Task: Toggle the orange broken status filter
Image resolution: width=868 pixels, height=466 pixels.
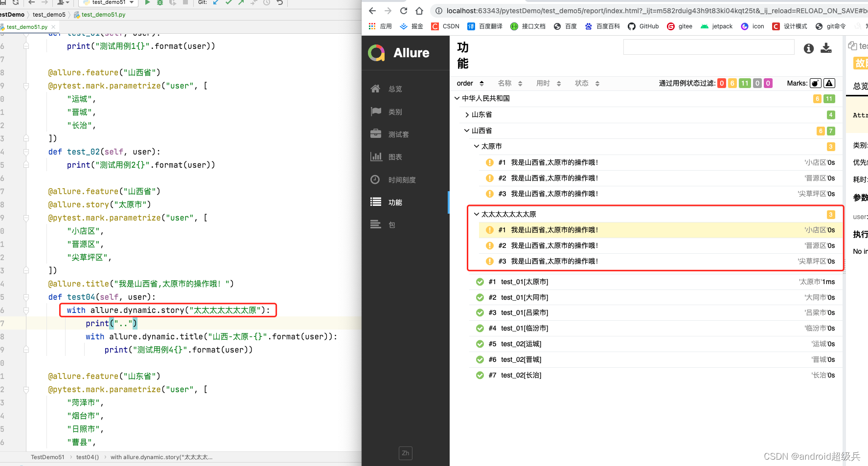Action: 732,83
